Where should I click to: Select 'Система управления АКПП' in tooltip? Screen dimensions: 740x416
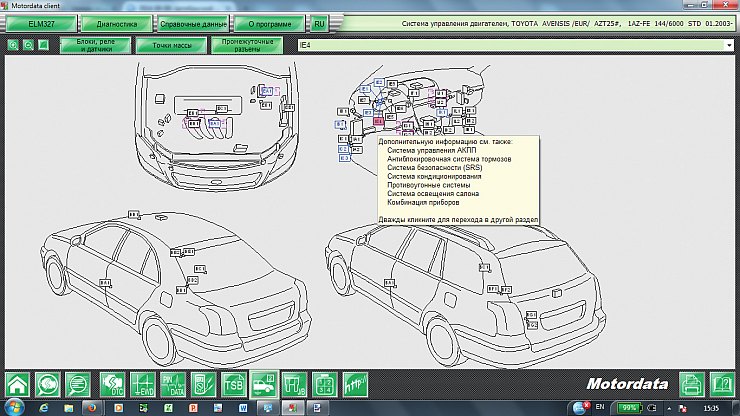[431, 150]
